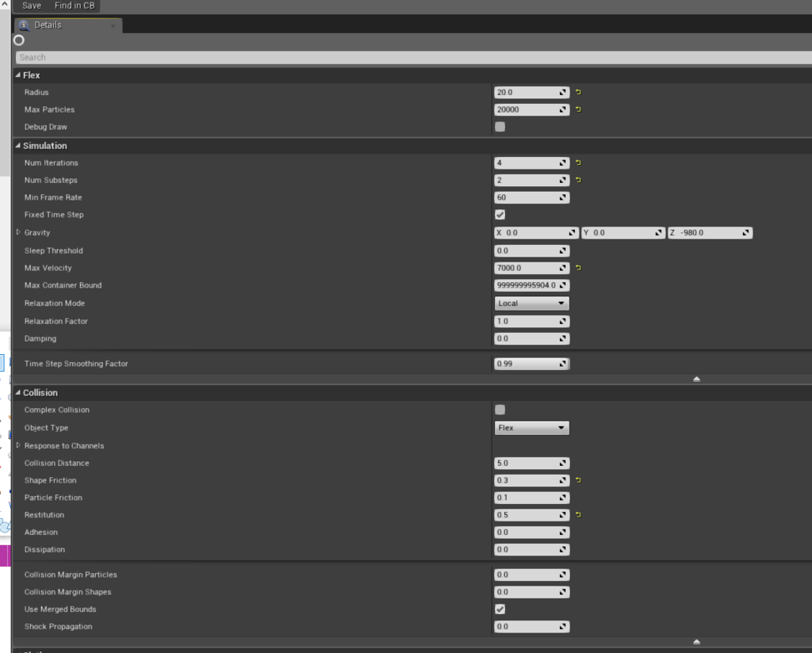Reset Shape Friction to its default value
812x653 pixels.
pyautogui.click(x=578, y=480)
